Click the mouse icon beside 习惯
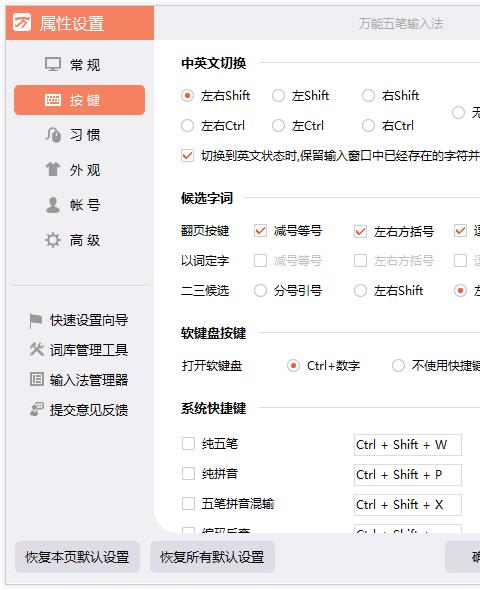The width and height of the screenshot is (480, 590). pos(53,135)
